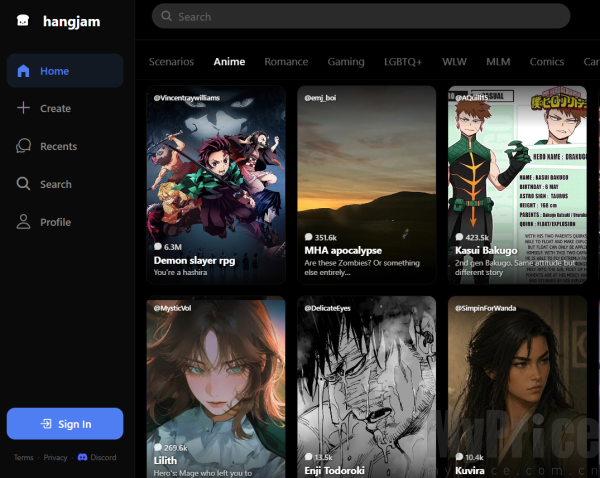Click the hangjam brand name

tap(72, 21)
